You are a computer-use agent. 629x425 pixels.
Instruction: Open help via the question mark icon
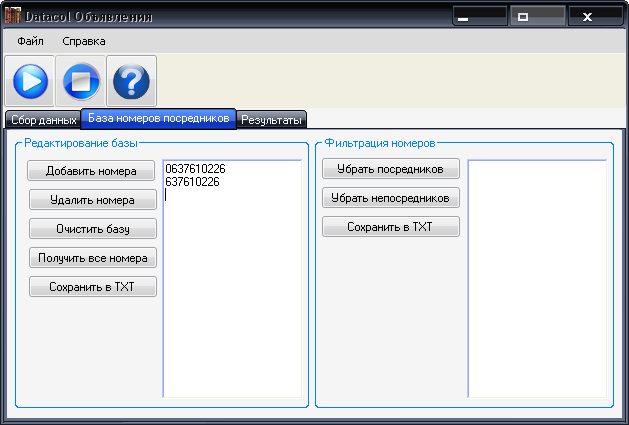click(x=132, y=81)
